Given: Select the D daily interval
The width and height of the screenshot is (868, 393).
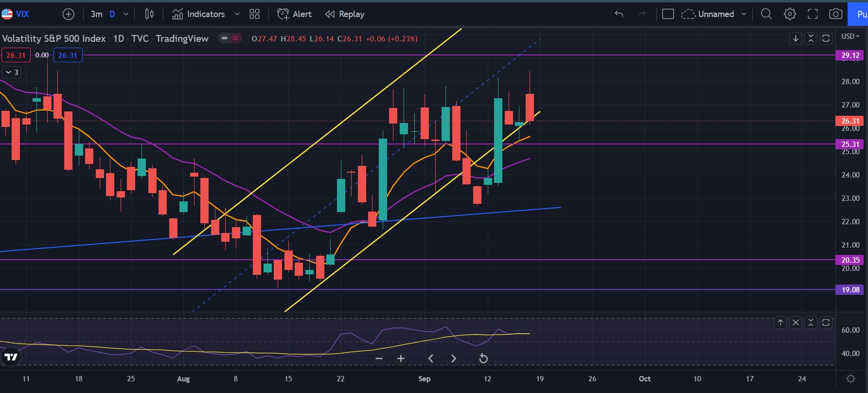Looking at the screenshot, I should 112,14.
